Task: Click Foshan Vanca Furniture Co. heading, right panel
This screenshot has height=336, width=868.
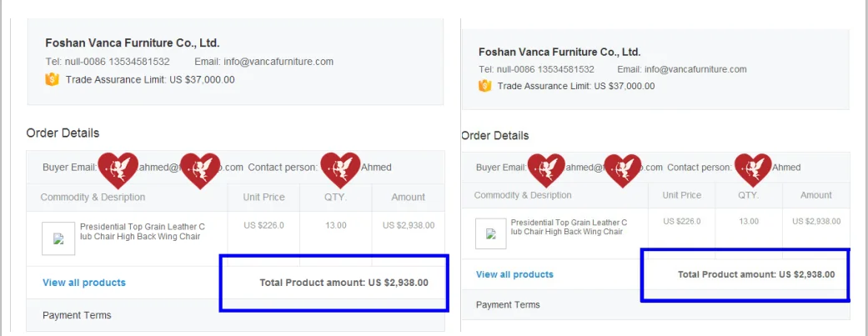Action: (559, 52)
